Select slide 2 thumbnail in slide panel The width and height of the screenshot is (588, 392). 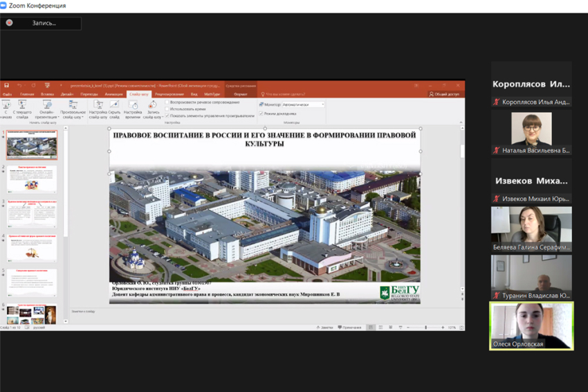point(33,179)
